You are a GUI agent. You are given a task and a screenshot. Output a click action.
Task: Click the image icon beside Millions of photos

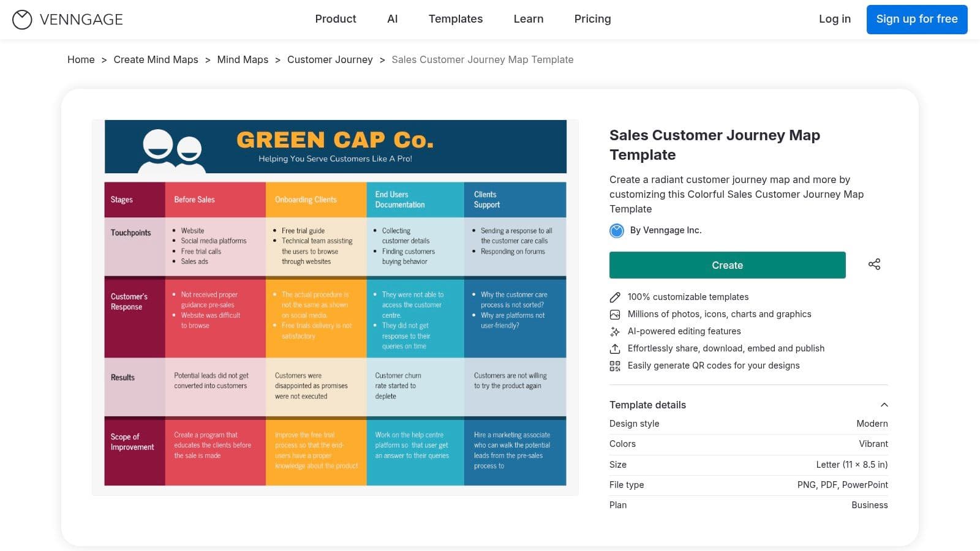(x=615, y=314)
